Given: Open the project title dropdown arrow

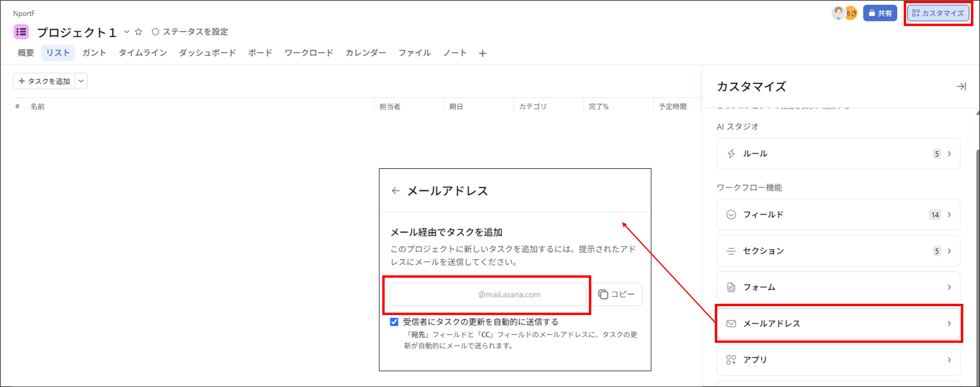Looking at the screenshot, I should (127, 32).
